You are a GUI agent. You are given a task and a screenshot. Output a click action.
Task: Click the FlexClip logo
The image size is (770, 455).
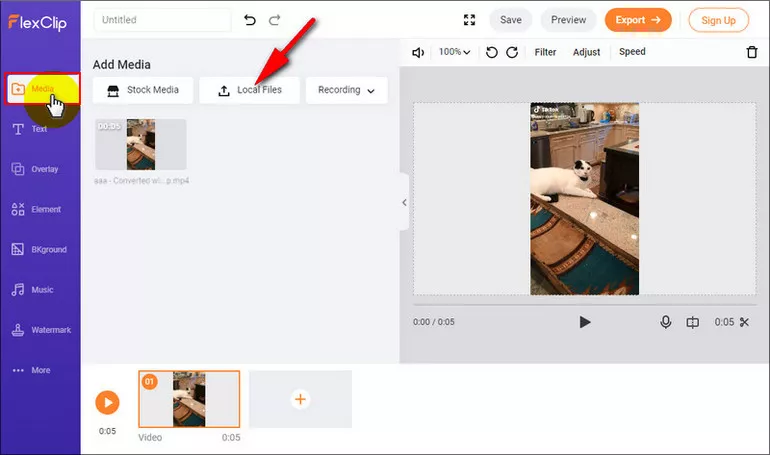pyautogui.click(x=37, y=22)
